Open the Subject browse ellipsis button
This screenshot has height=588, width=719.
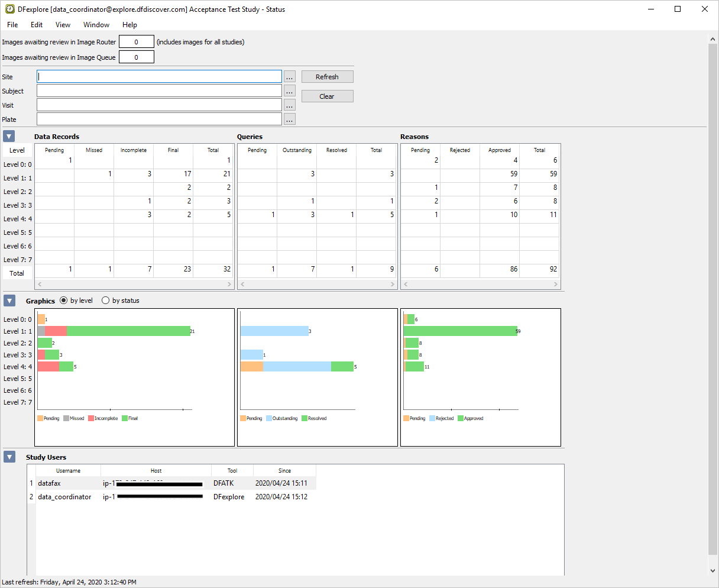tap(289, 91)
